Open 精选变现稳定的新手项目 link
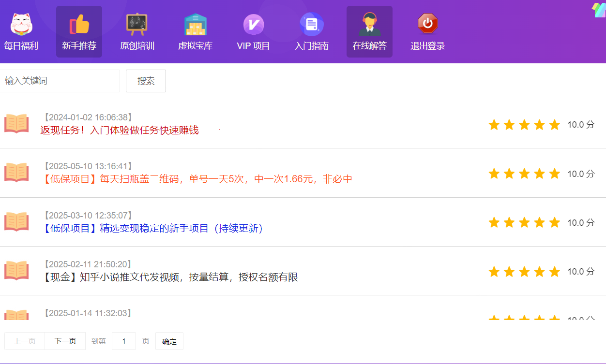This screenshot has height=364, width=606. [151, 229]
